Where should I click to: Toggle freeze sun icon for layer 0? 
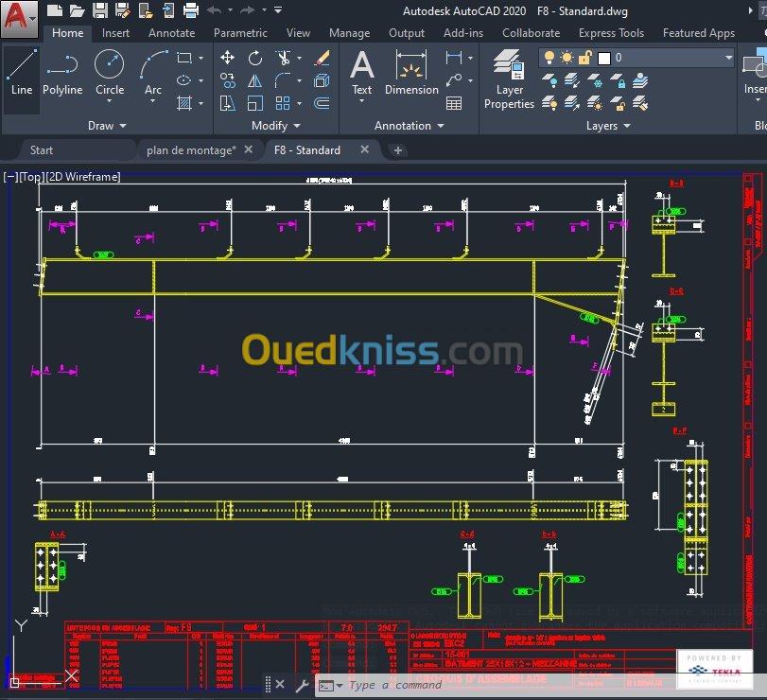pos(567,58)
